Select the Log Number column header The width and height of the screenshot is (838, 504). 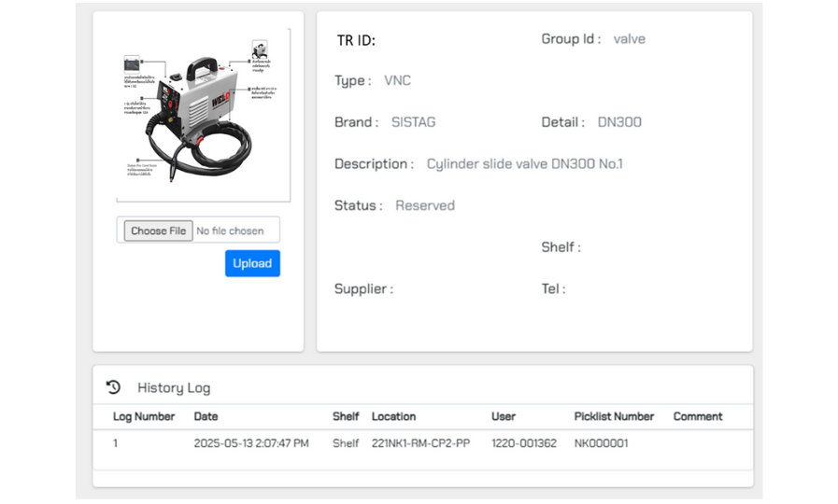144,416
